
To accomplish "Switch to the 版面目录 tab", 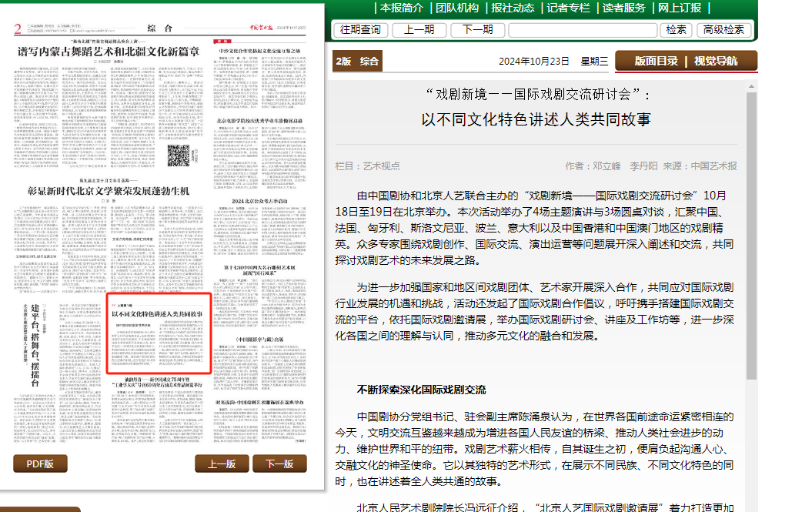I will coord(656,61).
